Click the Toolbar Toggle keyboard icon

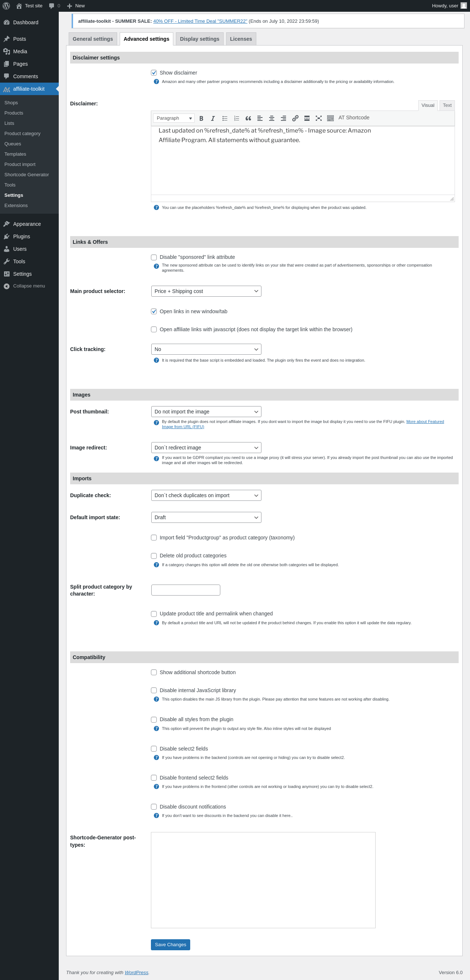(x=330, y=118)
